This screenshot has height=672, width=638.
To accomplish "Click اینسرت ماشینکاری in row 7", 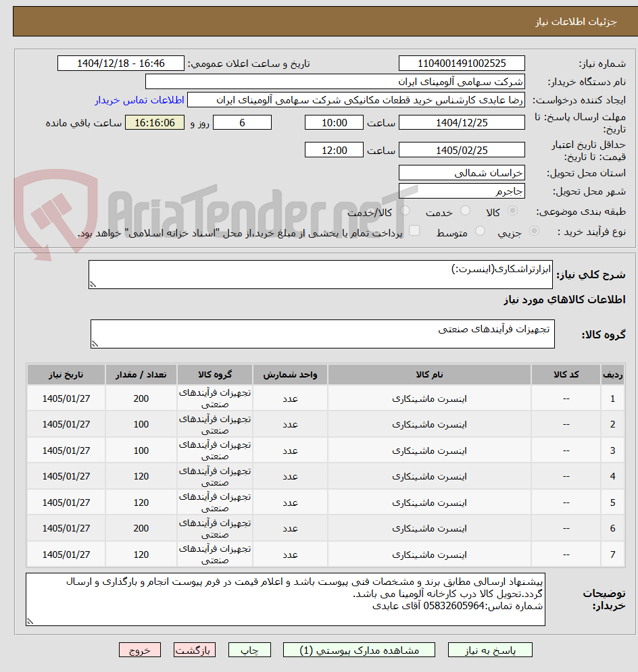I will (429, 554).
